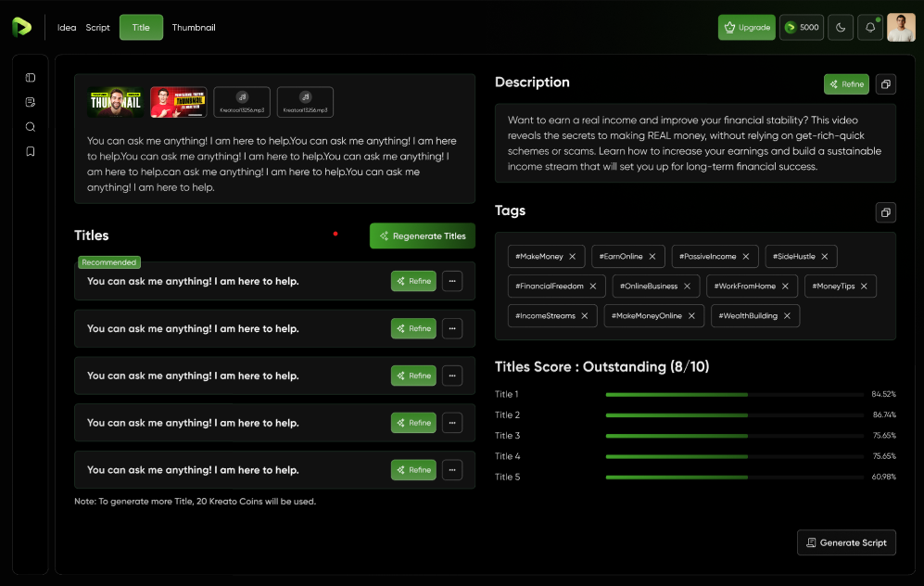Open the search icon in sidebar
Viewport: 924px width, 586px height.
click(31, 127)
